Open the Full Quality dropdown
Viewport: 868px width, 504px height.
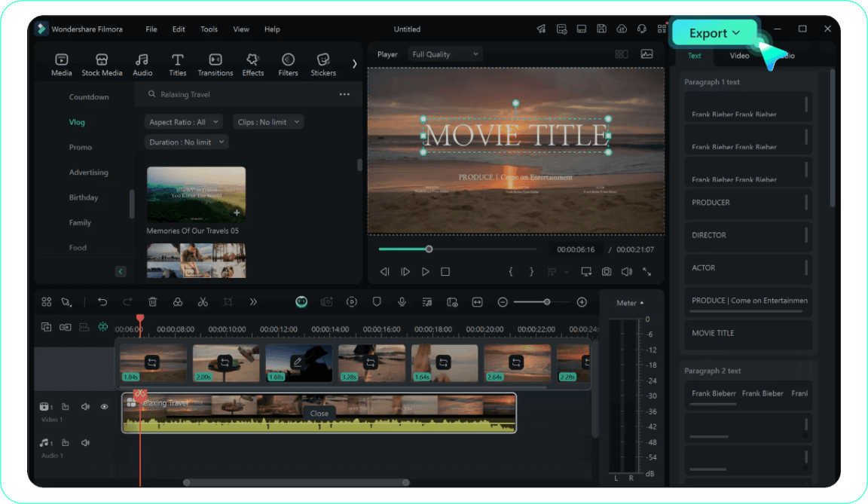[445, 54]
